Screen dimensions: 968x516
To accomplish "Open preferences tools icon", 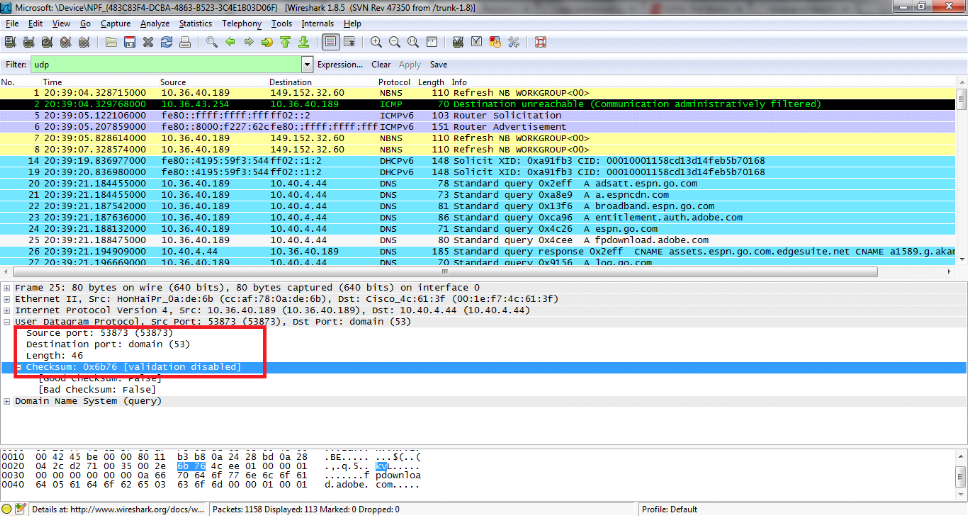I will [514, 42].
